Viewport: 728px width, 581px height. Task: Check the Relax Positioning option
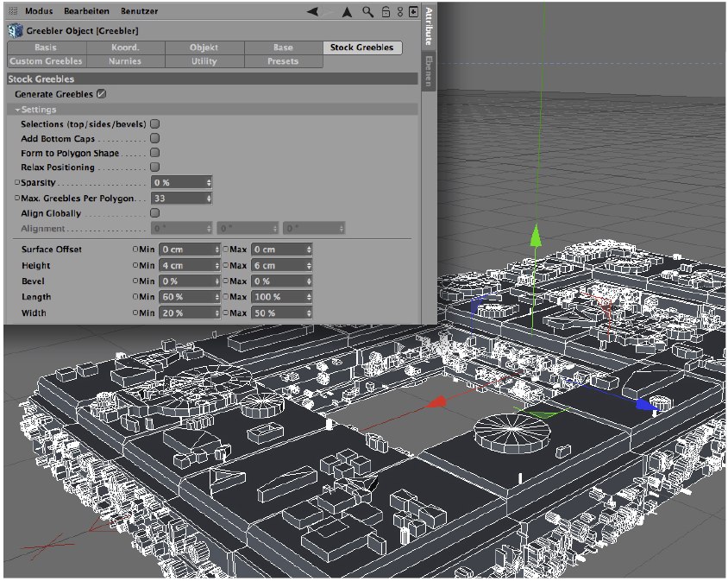click(155, 167)
